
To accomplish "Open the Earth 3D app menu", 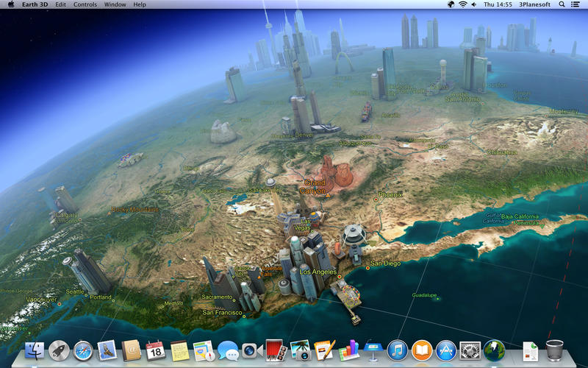I will 34,4.
